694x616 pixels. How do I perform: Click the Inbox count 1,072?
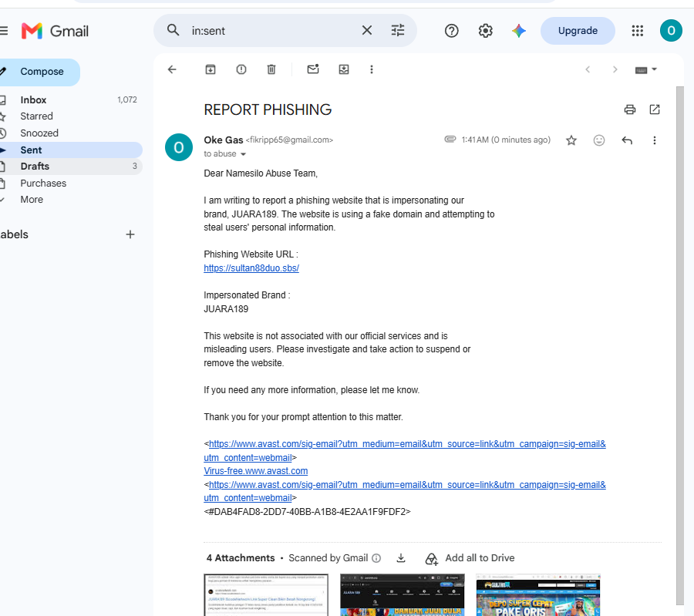(x=127, y=100)
